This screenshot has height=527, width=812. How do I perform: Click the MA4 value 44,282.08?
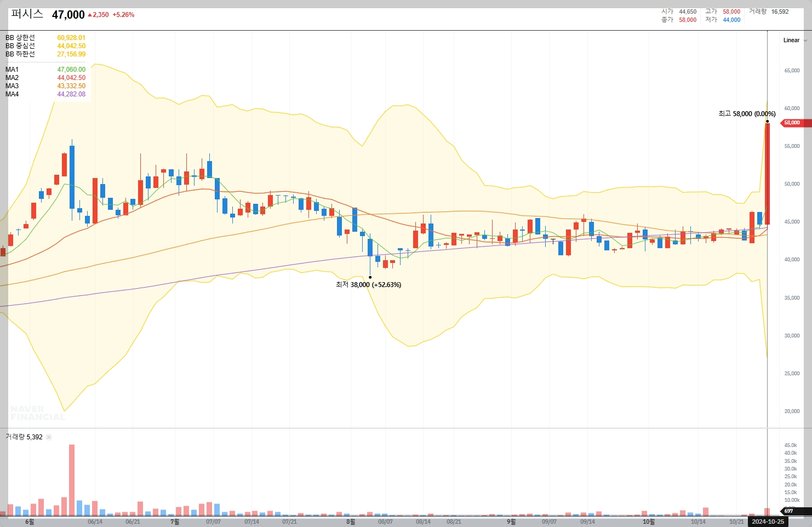pyautogui.click(x=71, y=94)
